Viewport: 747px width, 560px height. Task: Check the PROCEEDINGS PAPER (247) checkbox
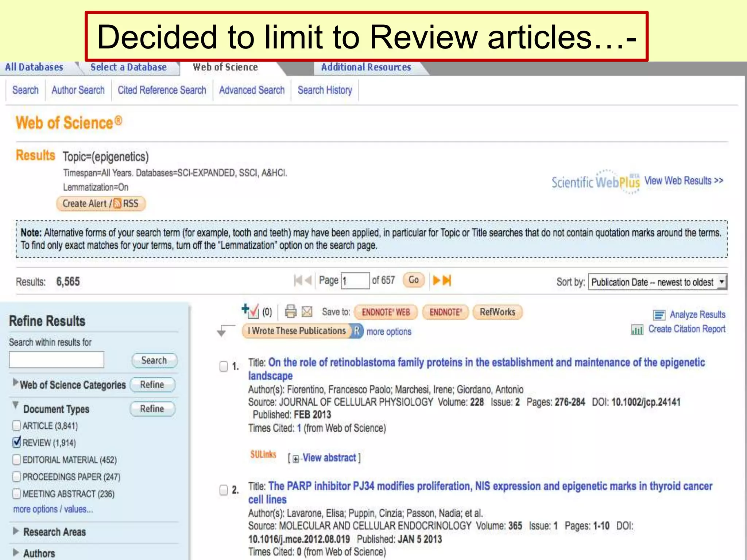tap(16, 477)
